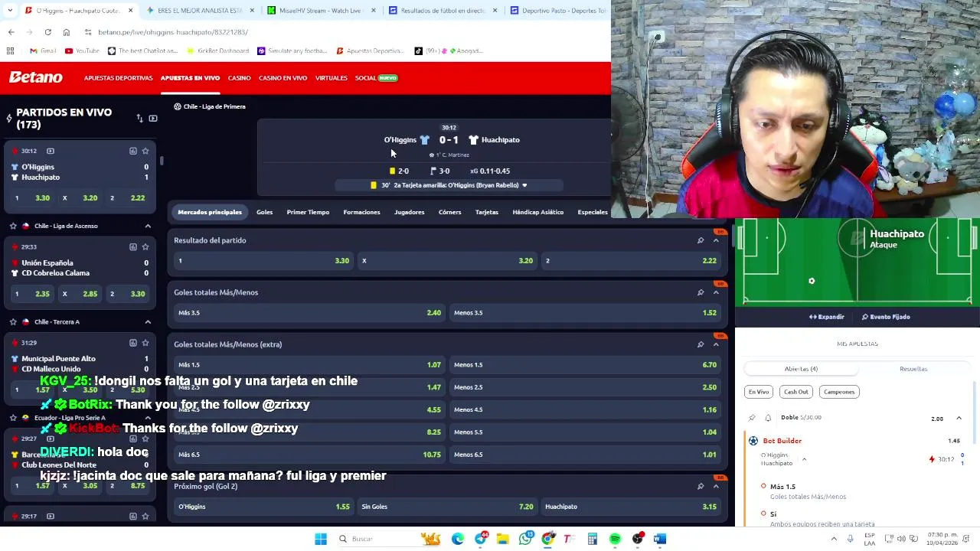This screenshot has height=551, width=980.
Task: Expand the 2a Tarjeta amarilla event dropdown
Action: [x=524, y=185]
